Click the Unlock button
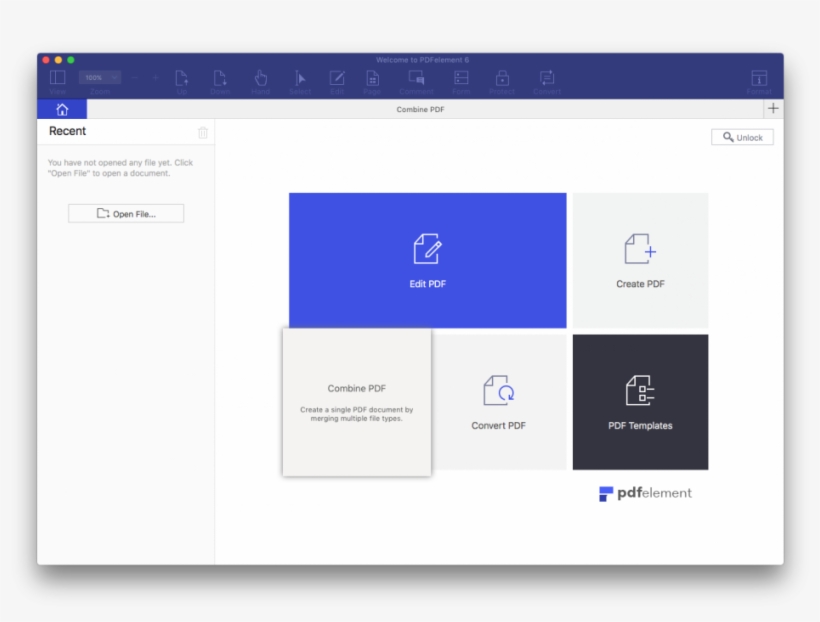The image size is (820, 622). click(x=742, y=137)
